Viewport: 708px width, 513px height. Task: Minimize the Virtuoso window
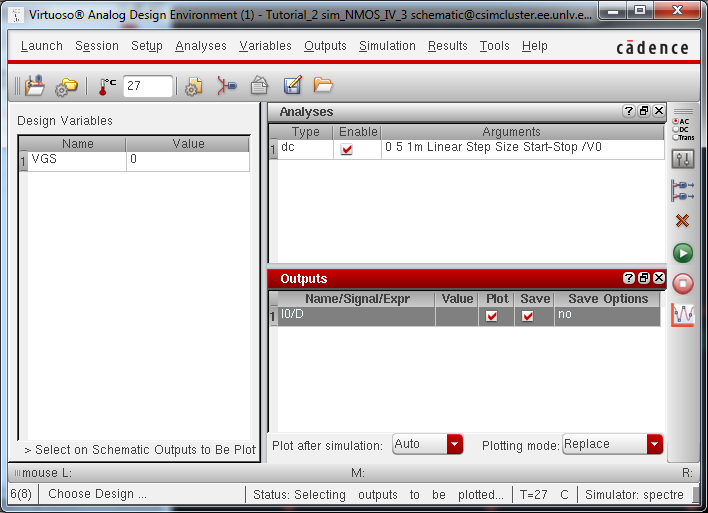tap(613, 10)
